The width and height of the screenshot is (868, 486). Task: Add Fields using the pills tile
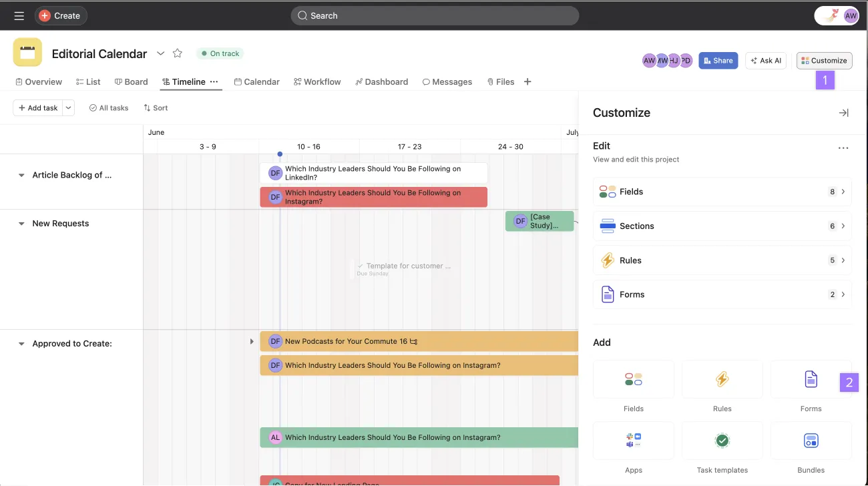pyautogui.click(x=634, y=379)
